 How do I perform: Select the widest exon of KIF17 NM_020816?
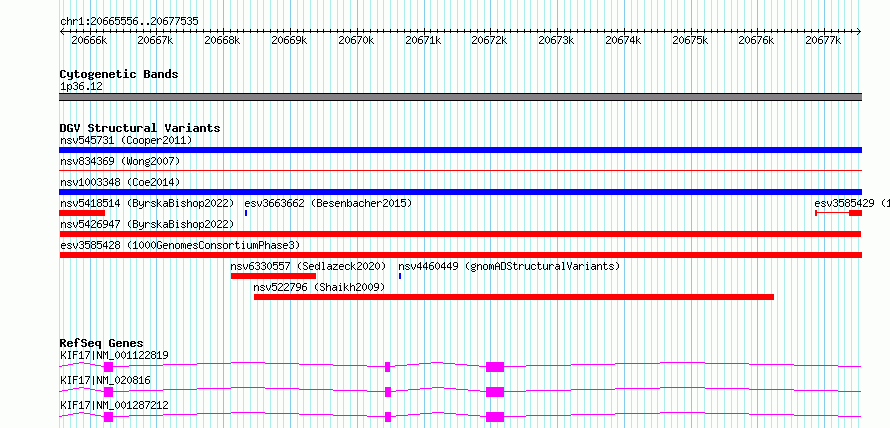(x=495, y=392)
